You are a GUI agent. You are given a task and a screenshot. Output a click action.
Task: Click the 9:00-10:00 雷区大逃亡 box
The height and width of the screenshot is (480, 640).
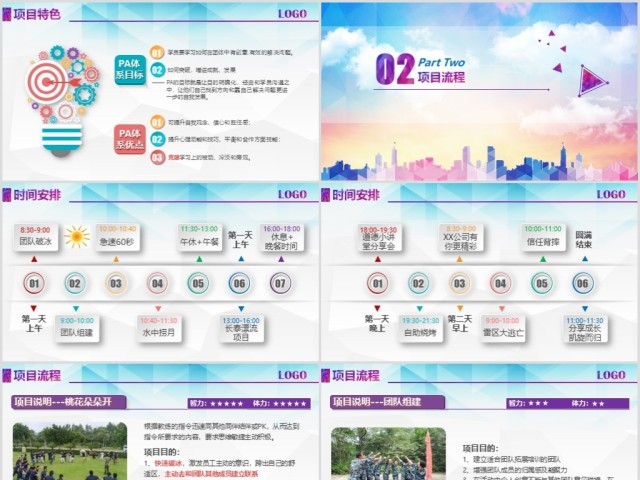click(x=502, y=328)
